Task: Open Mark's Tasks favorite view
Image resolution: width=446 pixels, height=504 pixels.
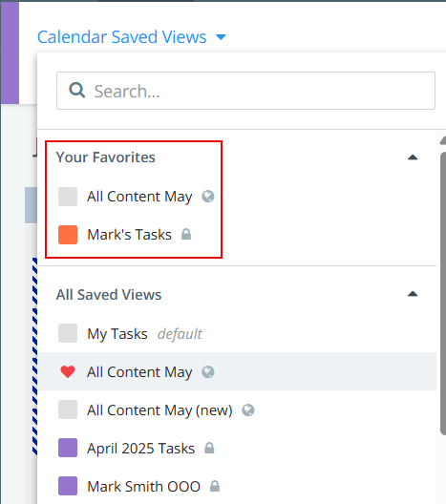Action: pos(130,234)
